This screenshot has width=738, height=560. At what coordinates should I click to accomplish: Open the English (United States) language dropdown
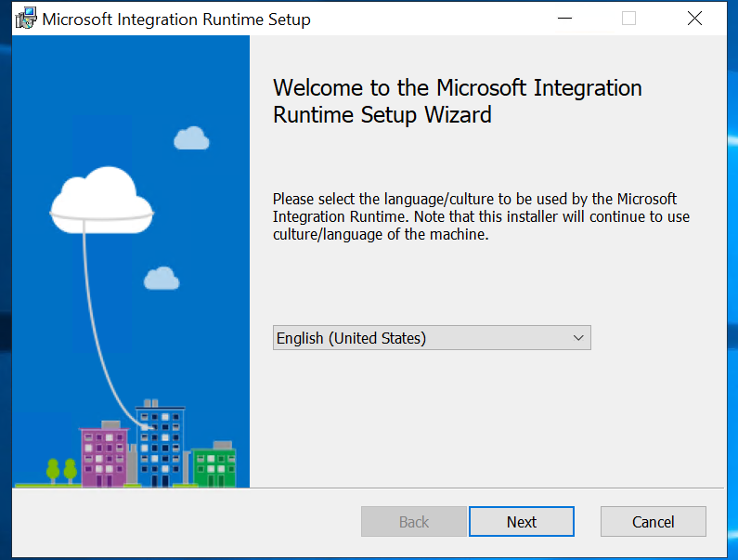coord(432,338)
